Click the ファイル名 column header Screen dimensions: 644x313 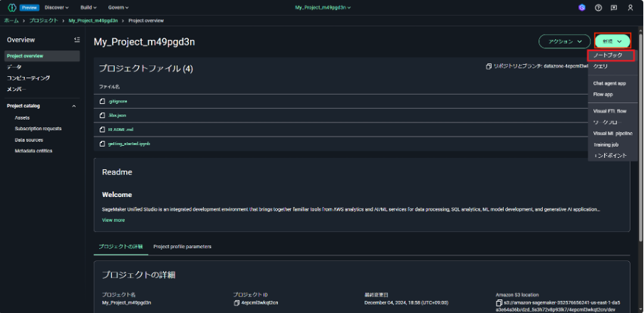[109, 87]
